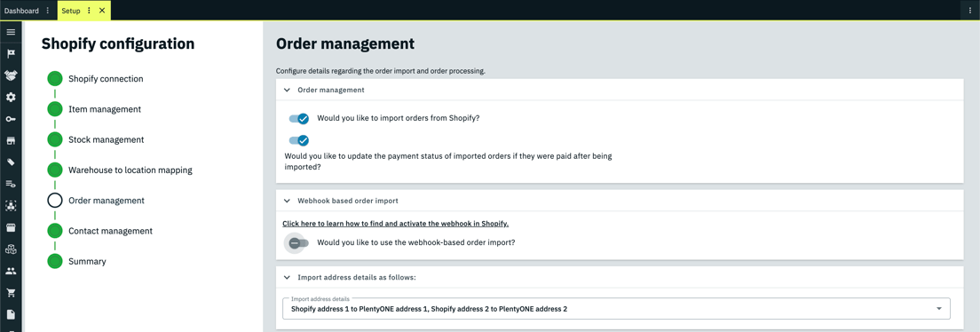
Task: Switch to the Dashboard tab
Action: click(x=21, y=11)
